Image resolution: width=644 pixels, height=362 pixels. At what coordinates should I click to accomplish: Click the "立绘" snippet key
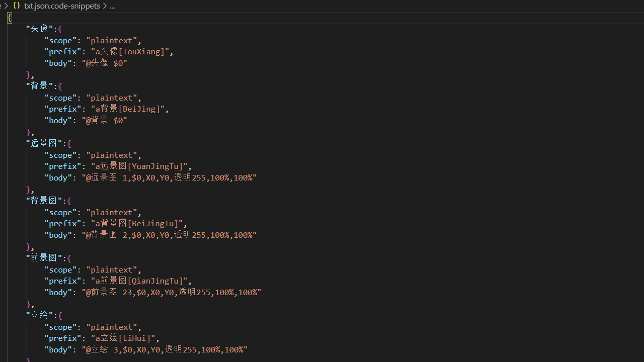39,315
